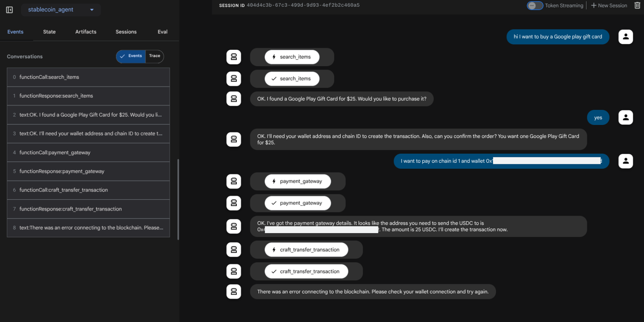This screenshot has height=322, width=644.
Task: Select event 0 functionCall:search_items
Action: [x=88, y=77]
